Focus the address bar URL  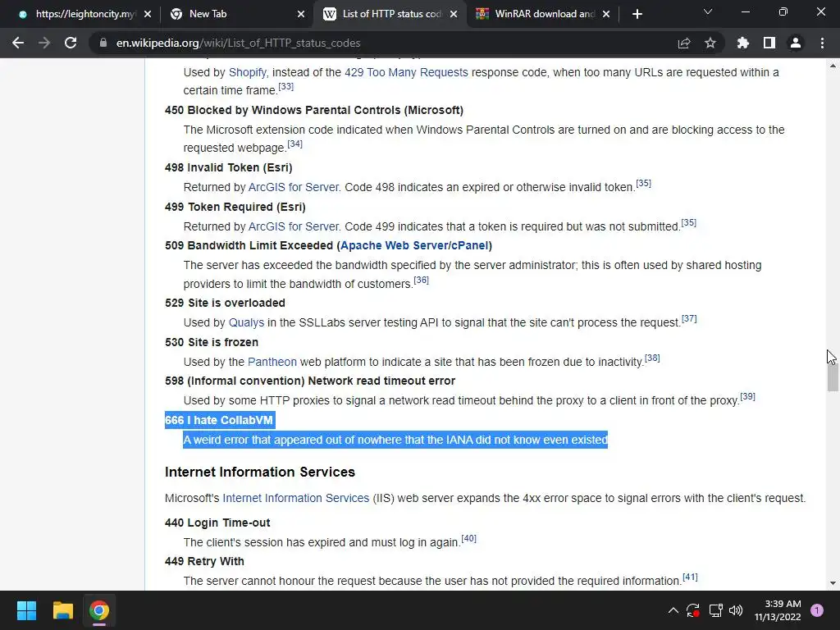(x=239, y=43)
